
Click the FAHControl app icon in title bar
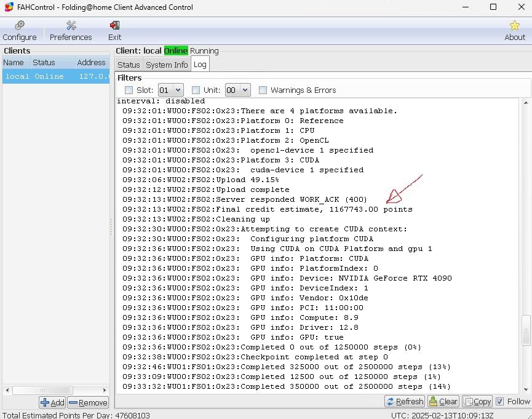[x=9, y=7]
